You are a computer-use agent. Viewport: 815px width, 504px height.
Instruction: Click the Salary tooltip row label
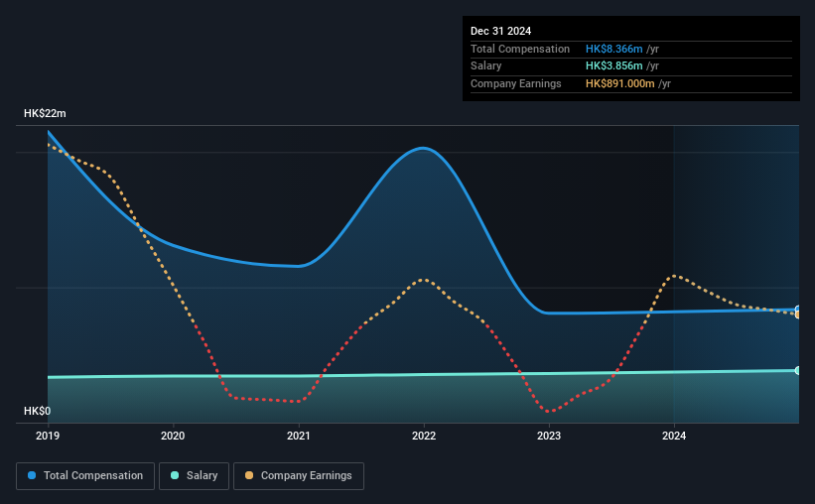(486, 66)
